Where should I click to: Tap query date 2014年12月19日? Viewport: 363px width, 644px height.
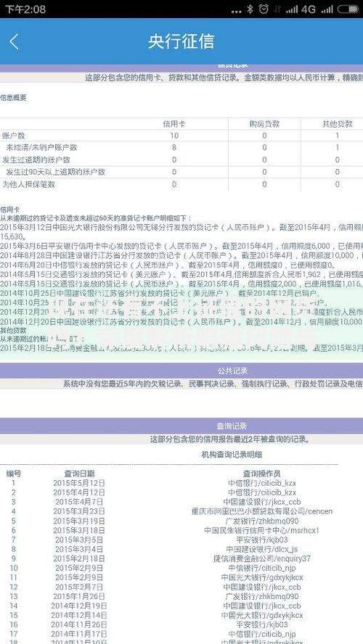pos(79,606)
